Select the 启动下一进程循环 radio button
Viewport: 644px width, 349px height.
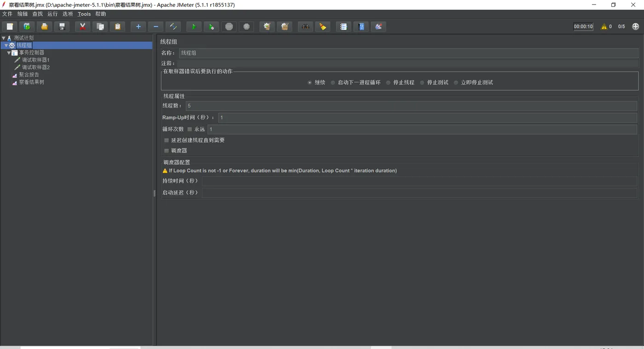pos(333,83)
